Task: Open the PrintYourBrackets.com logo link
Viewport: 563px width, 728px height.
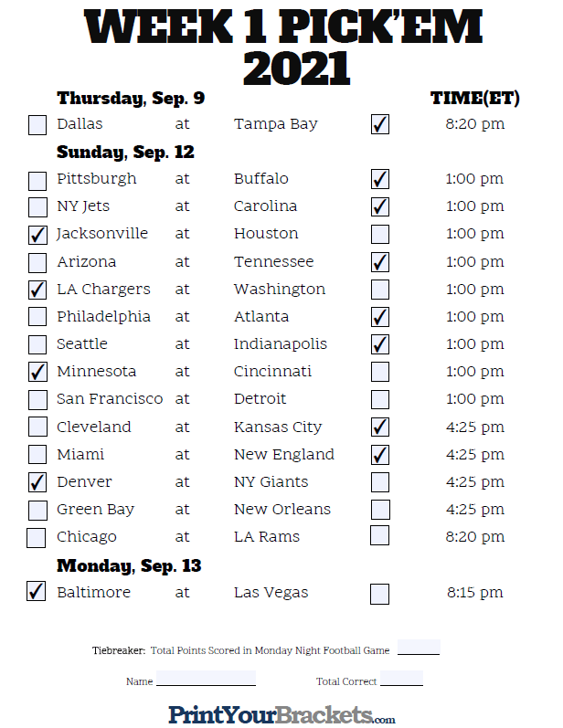Action: click(x=281, y=715)
